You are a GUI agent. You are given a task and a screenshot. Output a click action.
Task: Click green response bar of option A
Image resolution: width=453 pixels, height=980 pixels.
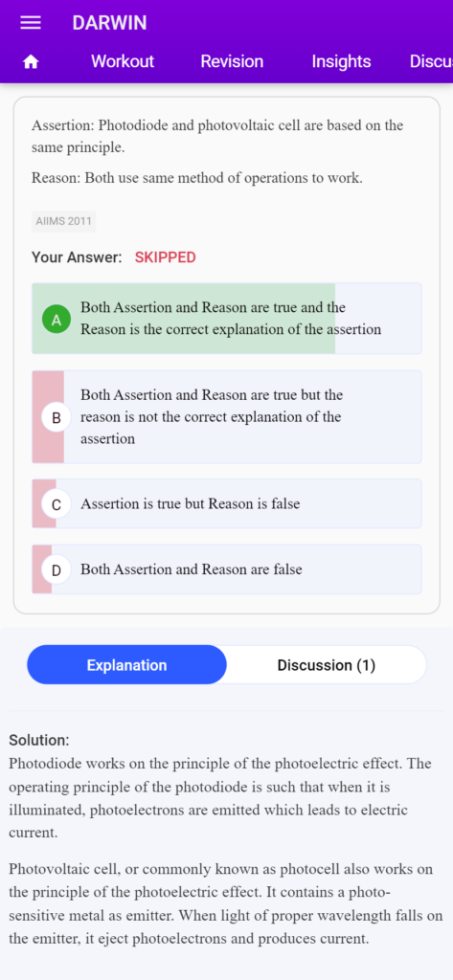click(x=183, y=319)
